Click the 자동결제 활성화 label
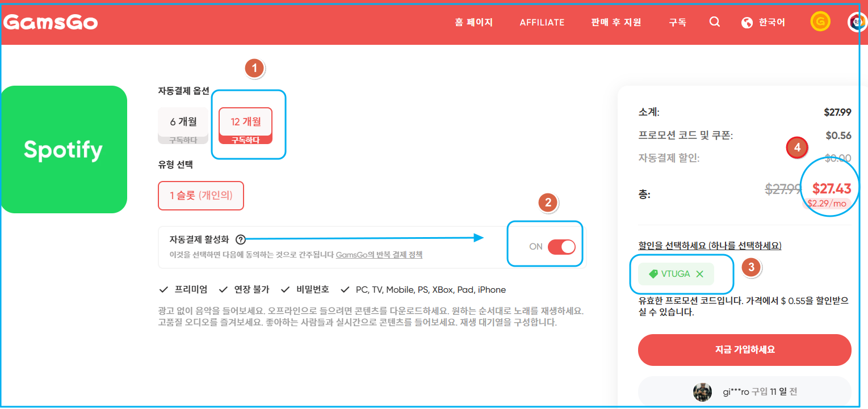This screenshot has height=409, width=868. pos(199,239)
